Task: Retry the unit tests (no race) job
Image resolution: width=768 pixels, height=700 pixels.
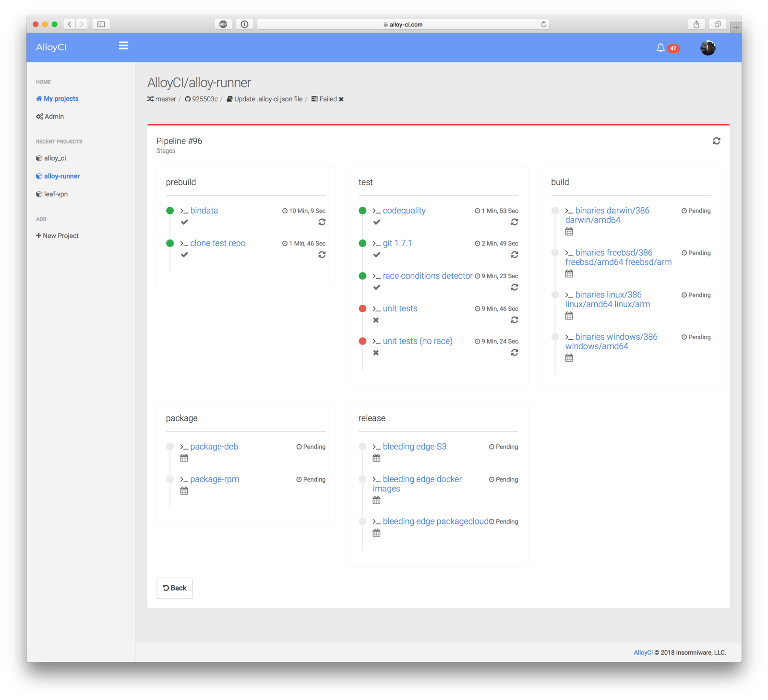Action: click(x=515, y=353)
